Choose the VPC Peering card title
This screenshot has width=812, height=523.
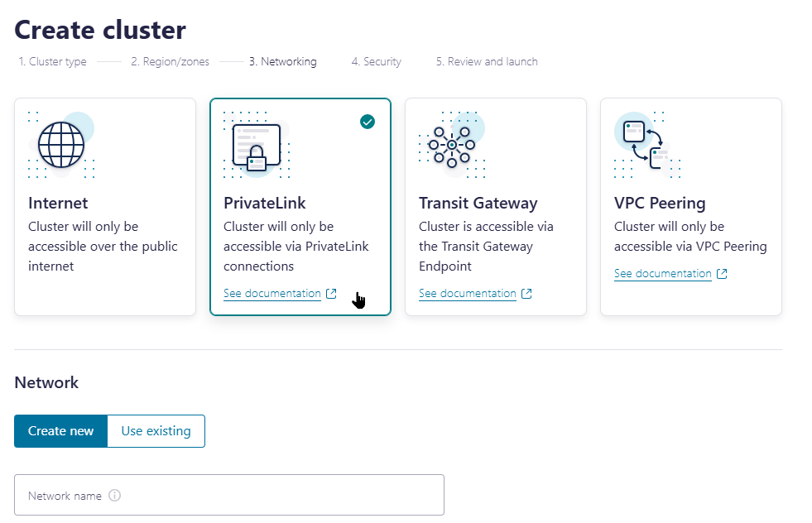coord(660,203)
